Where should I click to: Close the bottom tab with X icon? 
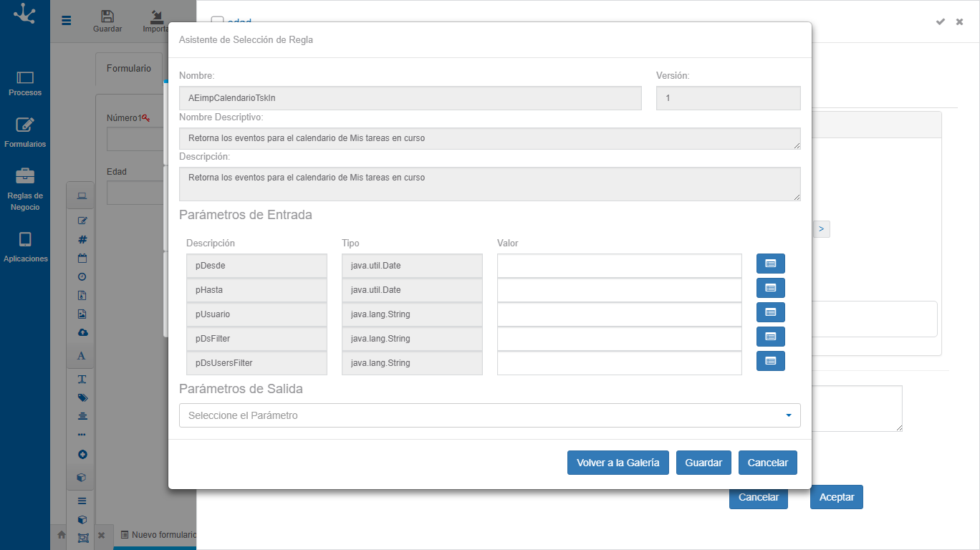pos(101,535)
